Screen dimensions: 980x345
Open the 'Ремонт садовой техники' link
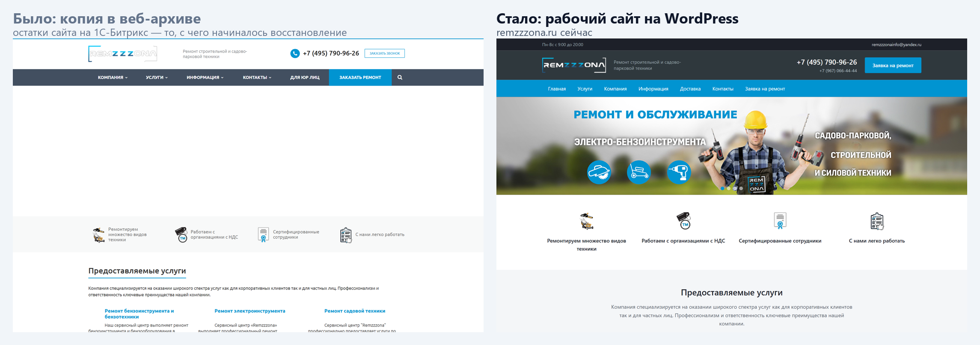tap(355, 311)
